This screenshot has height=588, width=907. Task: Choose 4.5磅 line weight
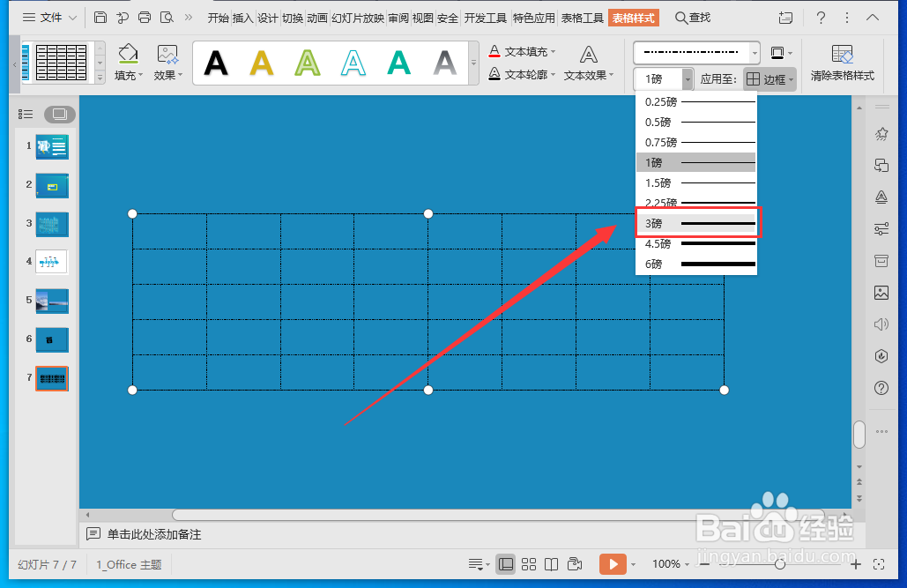[696, 243]
